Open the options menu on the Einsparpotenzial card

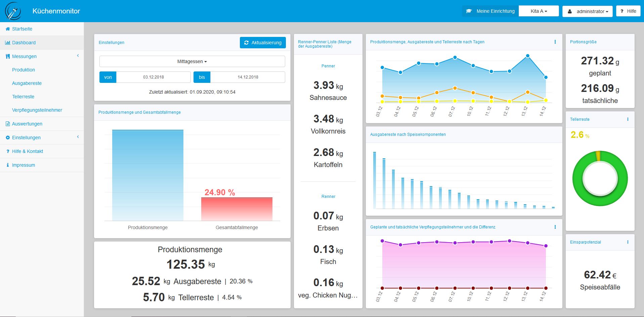click(628, 242)
